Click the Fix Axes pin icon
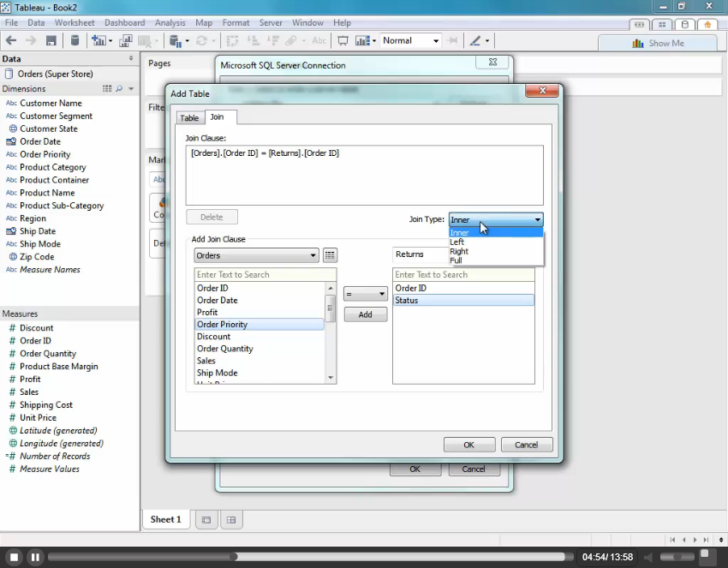Screen dimensions: 728x568 (451, 41)
